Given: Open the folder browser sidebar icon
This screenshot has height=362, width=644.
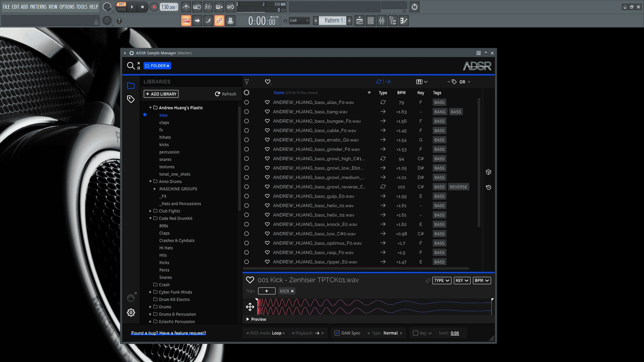Looking at the screenshot, I should [x=131, y=86].
